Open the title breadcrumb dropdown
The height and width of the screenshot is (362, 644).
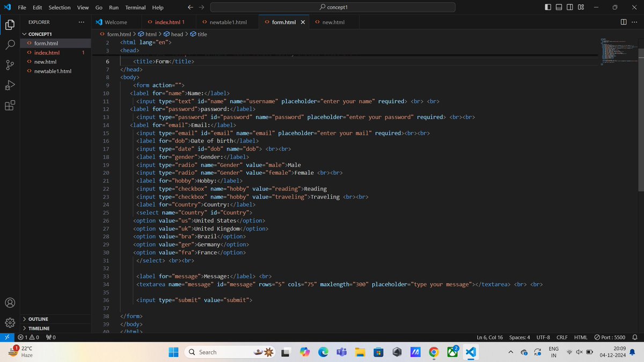198,34
